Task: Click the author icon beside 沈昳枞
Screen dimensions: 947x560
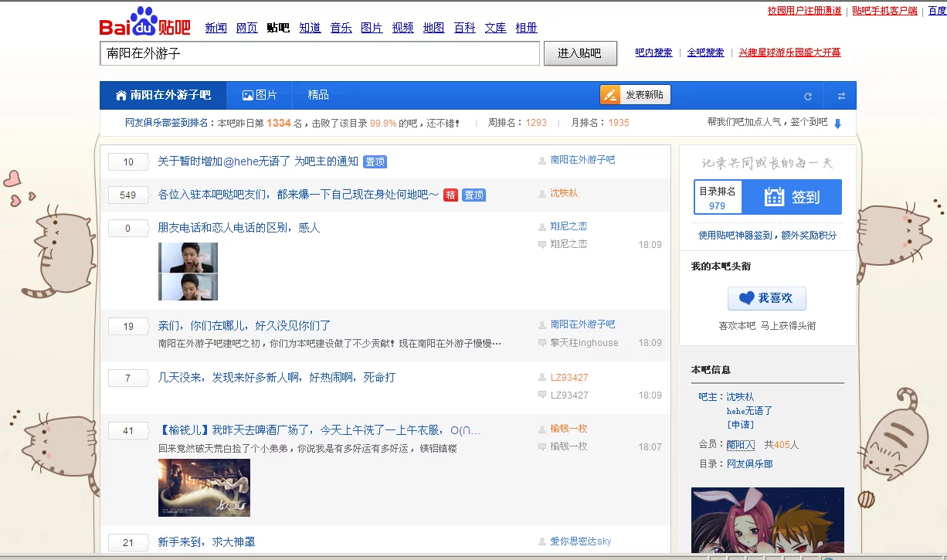Action: (x=542, y=193)
